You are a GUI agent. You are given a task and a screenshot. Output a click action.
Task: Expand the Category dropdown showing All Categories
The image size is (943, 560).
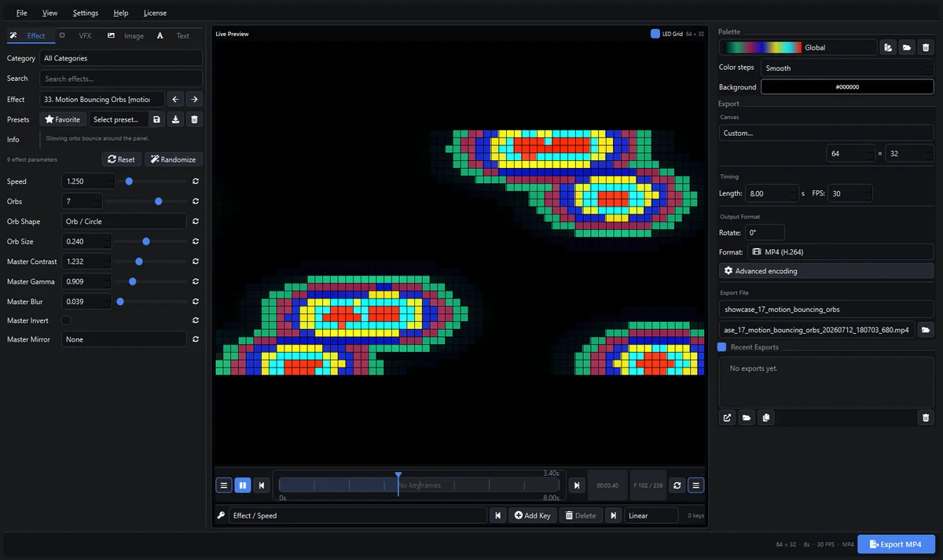tap(121, 58)
